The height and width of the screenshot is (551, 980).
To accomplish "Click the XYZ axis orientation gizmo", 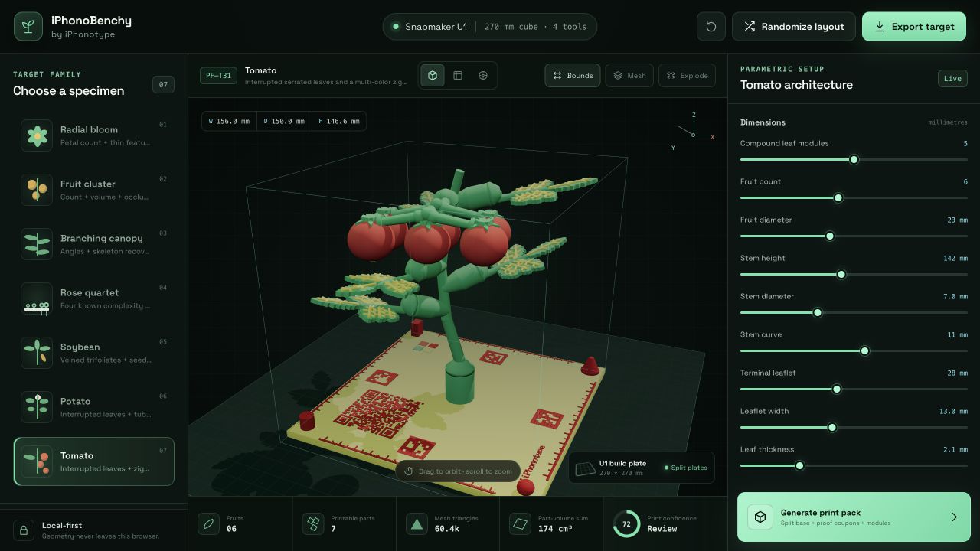I will (x=694, y=132).
